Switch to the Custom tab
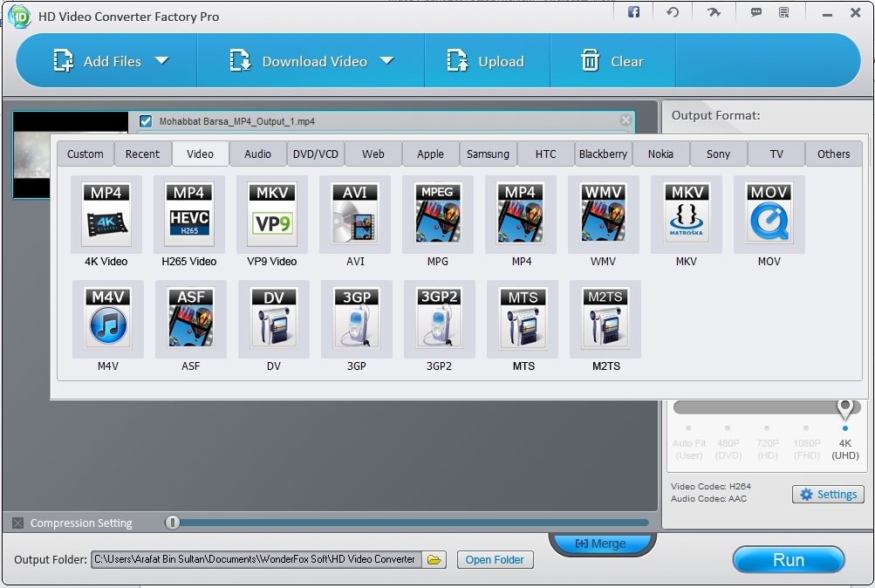875x588 pixels. click(85, 154)
